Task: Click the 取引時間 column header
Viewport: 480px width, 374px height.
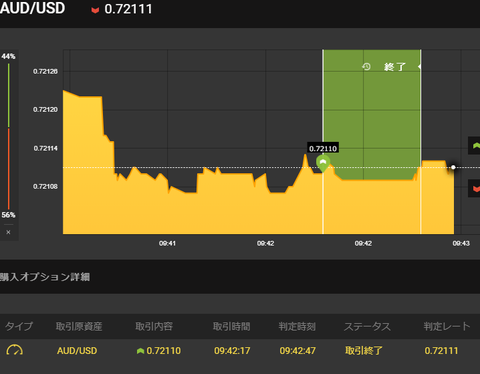Action: pos(232,326)
